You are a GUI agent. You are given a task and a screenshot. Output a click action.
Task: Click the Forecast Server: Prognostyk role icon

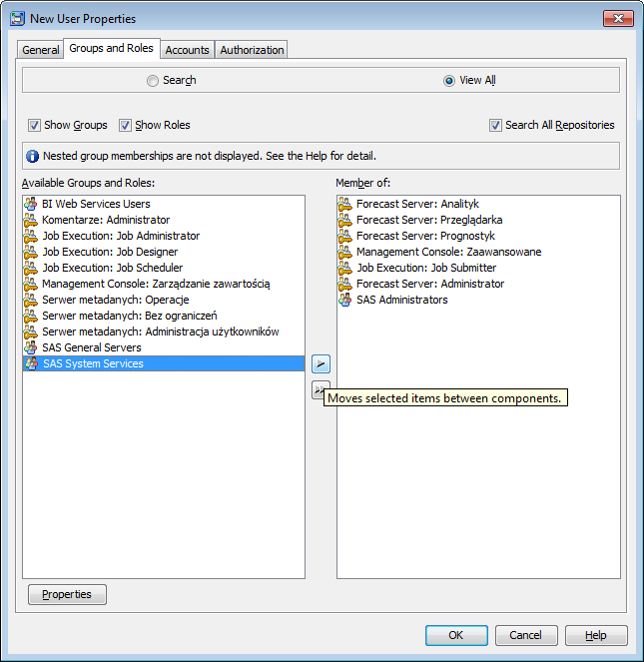(x=345, y=236)
